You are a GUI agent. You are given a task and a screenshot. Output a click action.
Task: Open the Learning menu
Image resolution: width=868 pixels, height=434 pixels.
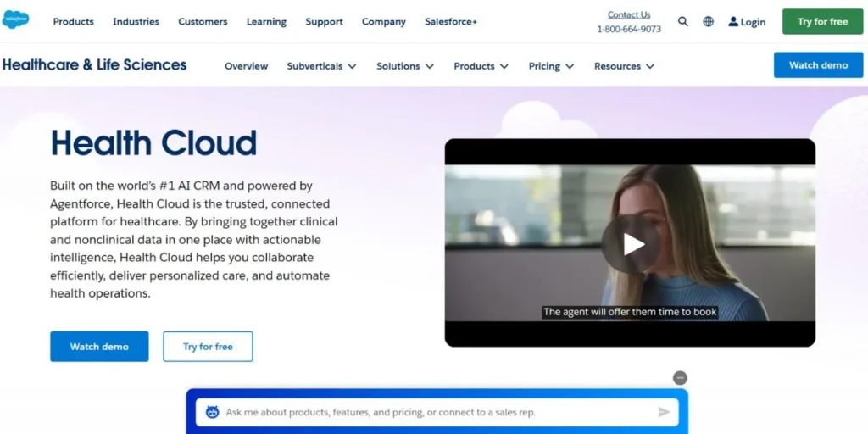[x=266, y=21]
